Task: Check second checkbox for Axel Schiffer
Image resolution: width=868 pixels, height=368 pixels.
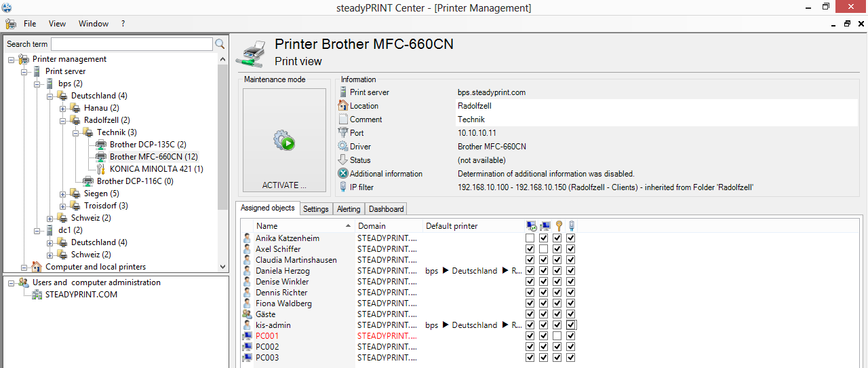Action: click(x=544, y=249)
